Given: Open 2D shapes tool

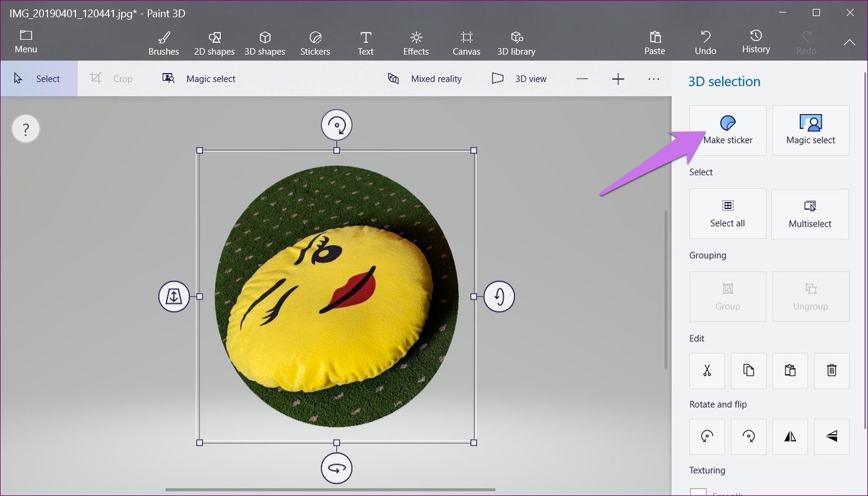Looking at the screenshot, I should (215, 44).
